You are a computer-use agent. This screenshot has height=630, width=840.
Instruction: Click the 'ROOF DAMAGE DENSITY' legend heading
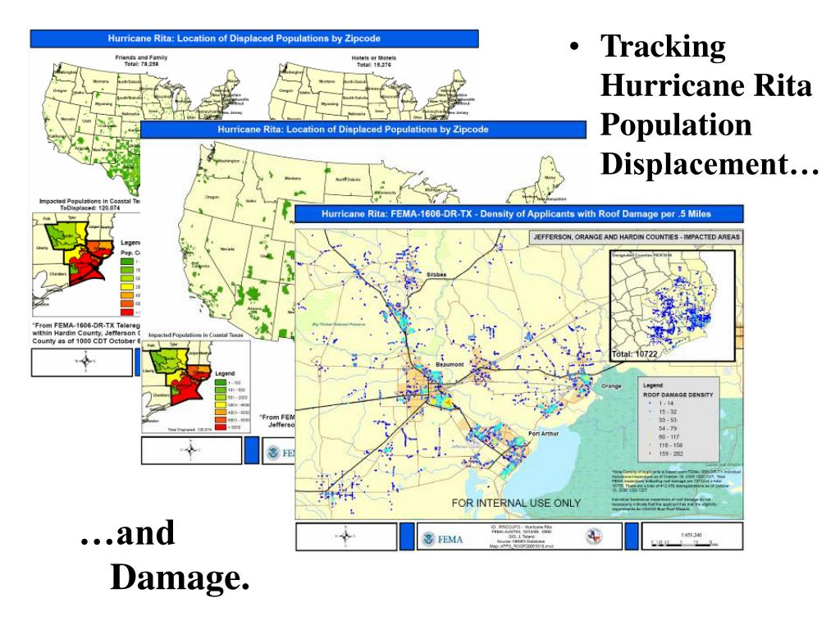tap(678, 395)
